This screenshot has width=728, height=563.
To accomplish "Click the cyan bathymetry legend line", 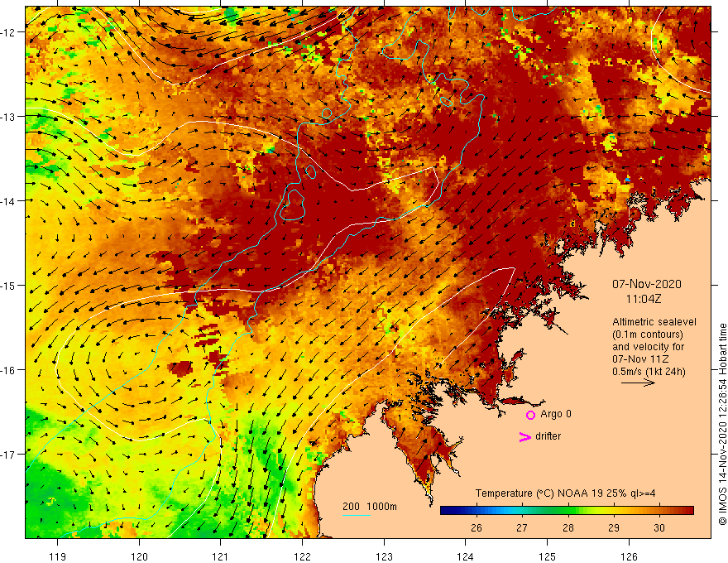I will [356, 516].
